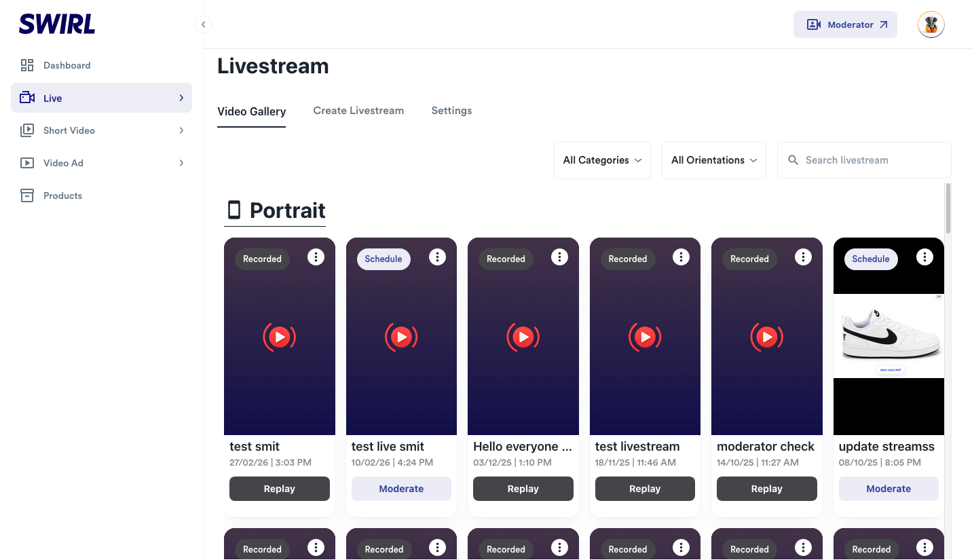Select Short Video in the sidebar
Viewport: 972px width, 560px height.
102,130
